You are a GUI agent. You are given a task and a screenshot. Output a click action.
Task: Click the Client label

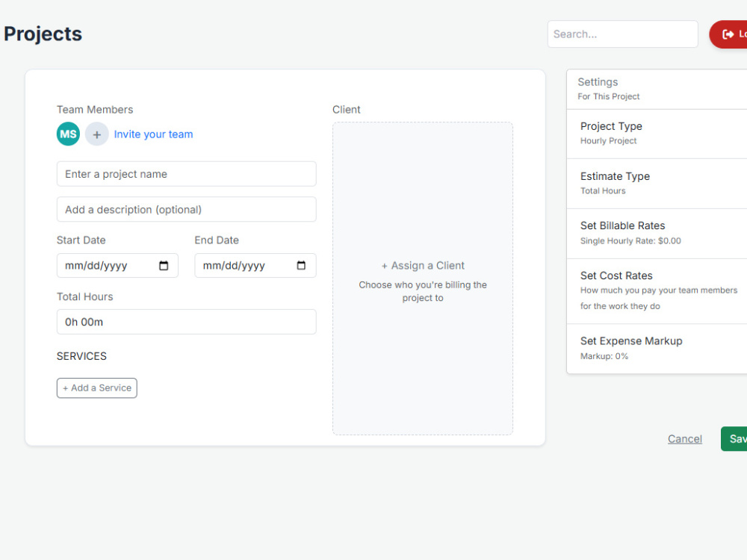click(347, 110)
